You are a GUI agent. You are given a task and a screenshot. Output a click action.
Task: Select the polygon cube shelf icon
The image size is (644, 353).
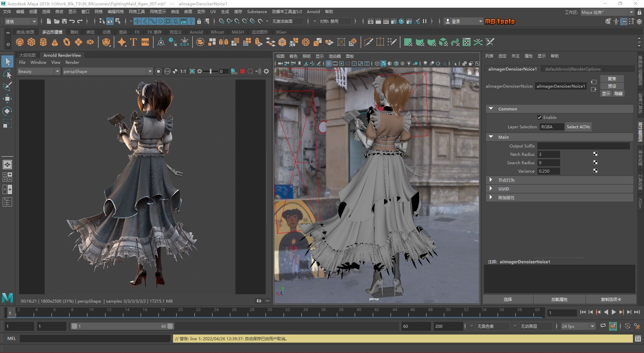tap(32, 42)
